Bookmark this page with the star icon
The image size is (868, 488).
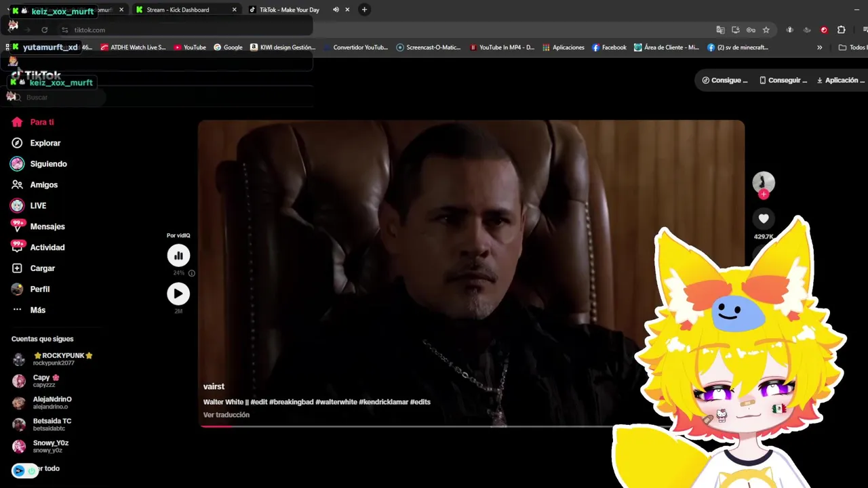(x=766, y=30)
